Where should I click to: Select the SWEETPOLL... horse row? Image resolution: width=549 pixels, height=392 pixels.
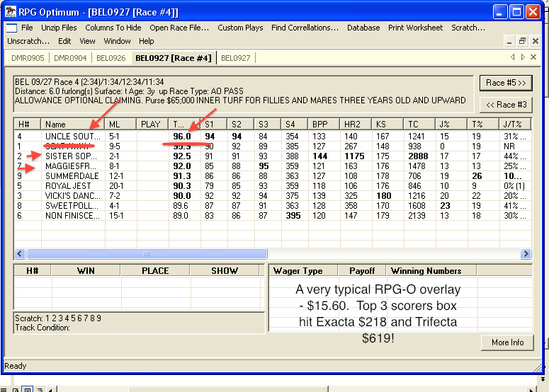(273, 206)
